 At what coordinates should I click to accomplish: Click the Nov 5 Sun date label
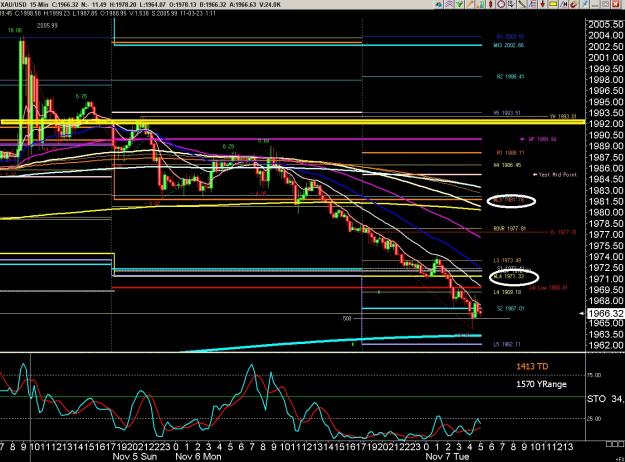[135, 456]
